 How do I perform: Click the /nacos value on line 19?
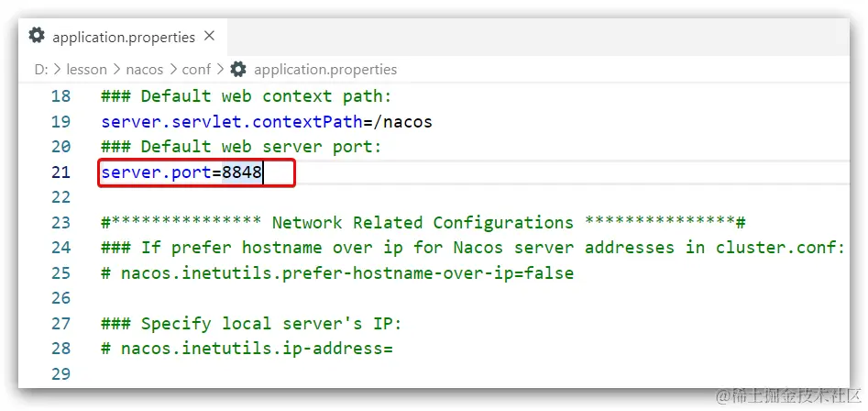403,122
